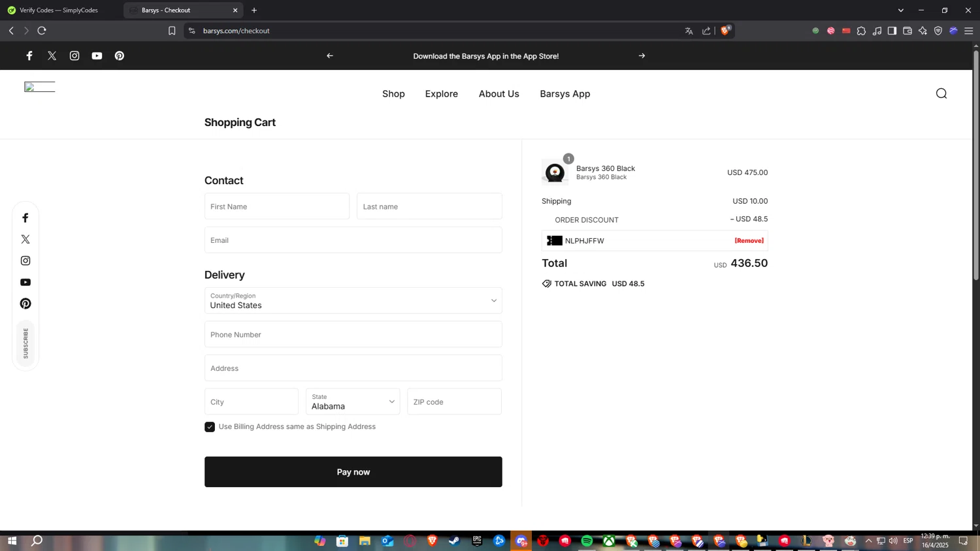Open Instagram icon in top black bar

[74, 56]
